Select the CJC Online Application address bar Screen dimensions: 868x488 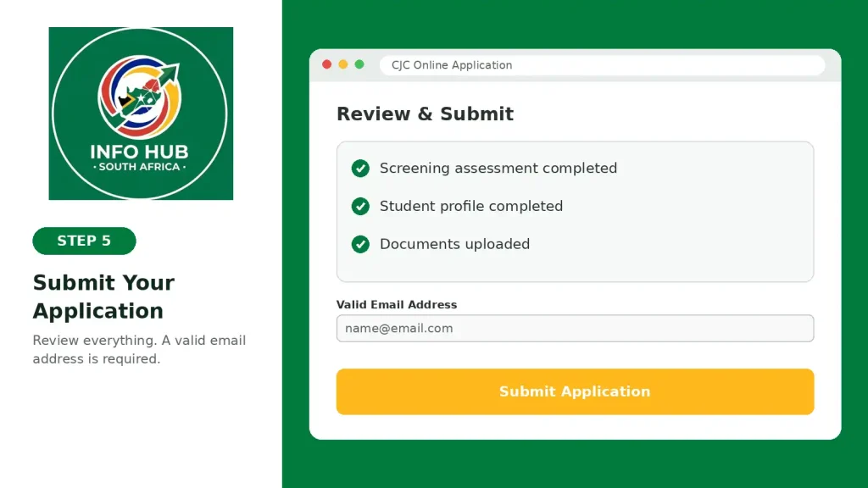[x=603, y=64]
